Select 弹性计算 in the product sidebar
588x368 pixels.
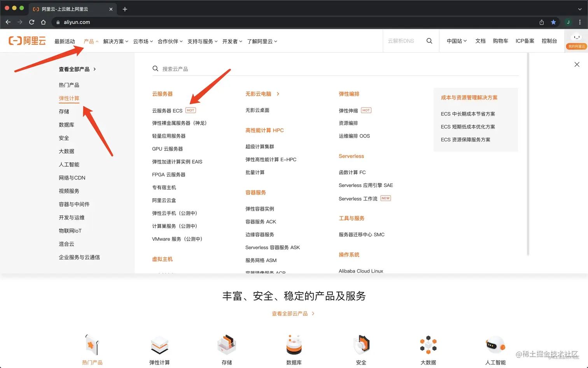click(x=69, y=98)
